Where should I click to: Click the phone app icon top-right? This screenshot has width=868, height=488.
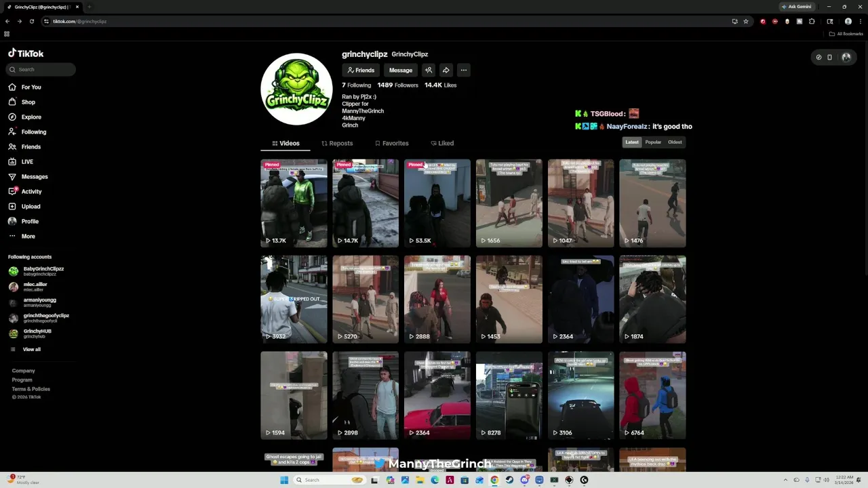(829, 57)
